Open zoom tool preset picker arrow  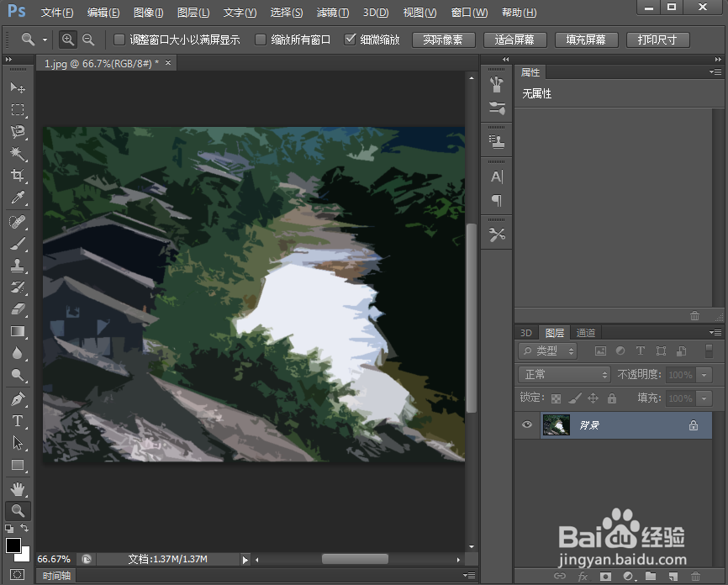[x=45, y=40]
